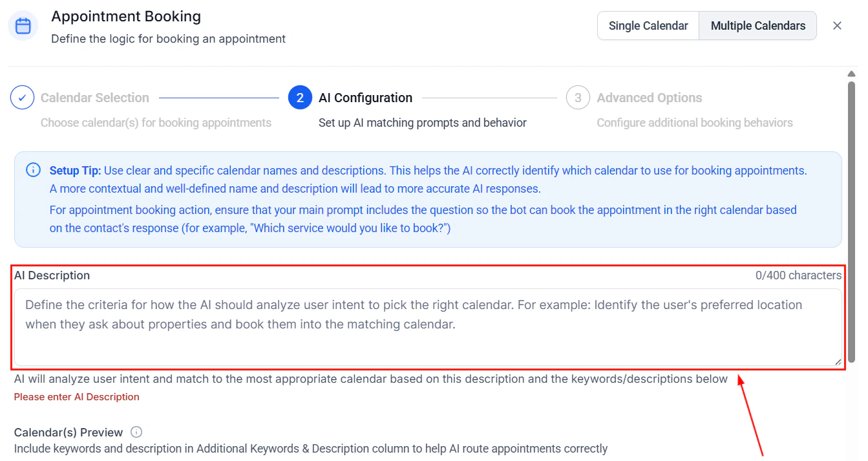Click the Please enter AI Description error text
Viewport: 868px width, 461px height.
pyautogui.click(x=76, y=396)
